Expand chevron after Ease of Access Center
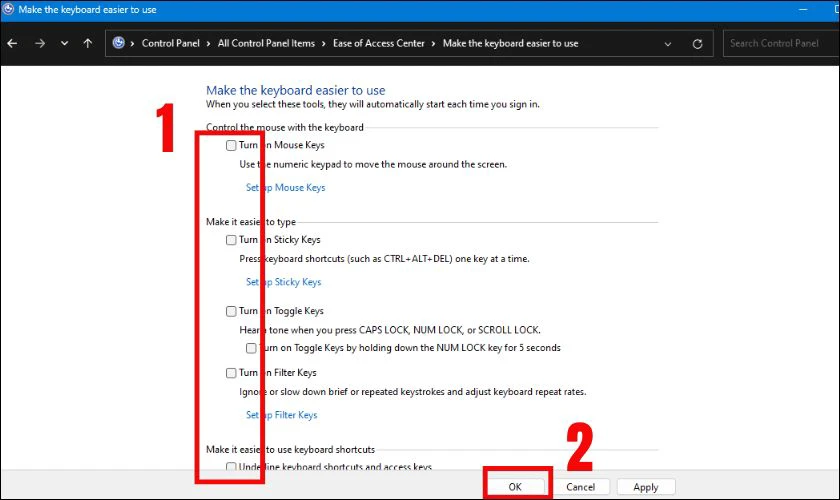 (x=433, y=44)
